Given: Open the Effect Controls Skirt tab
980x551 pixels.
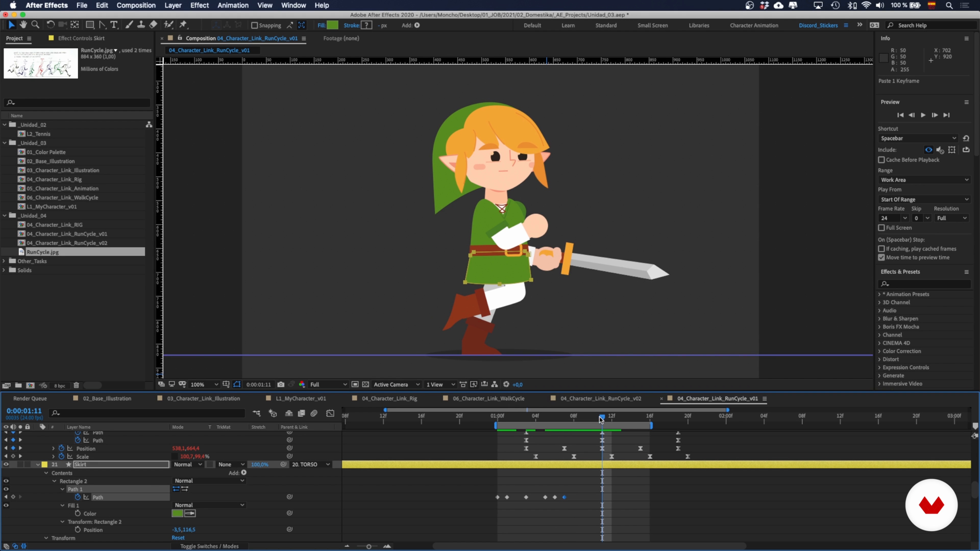Looking at the screenshot, I should tap(81, 39).
